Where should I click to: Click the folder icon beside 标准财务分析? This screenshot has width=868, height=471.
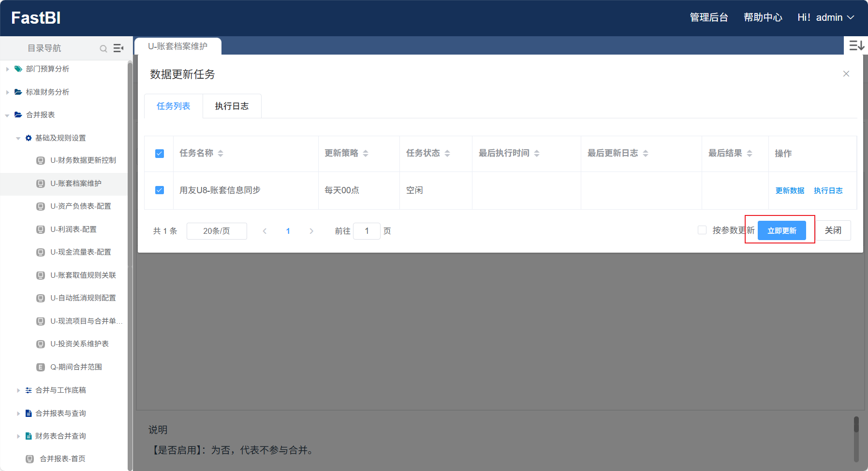click(17, 92)
